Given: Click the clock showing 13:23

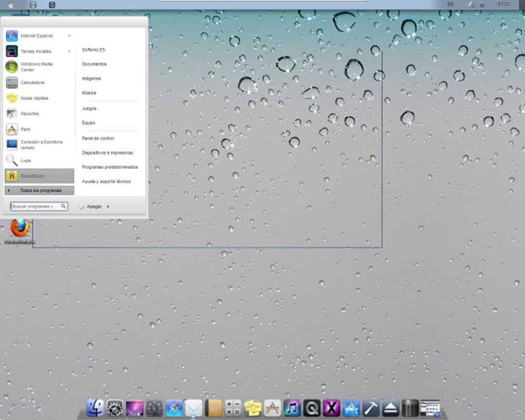Looking at the screenshot, I should [x=503, y=4].
